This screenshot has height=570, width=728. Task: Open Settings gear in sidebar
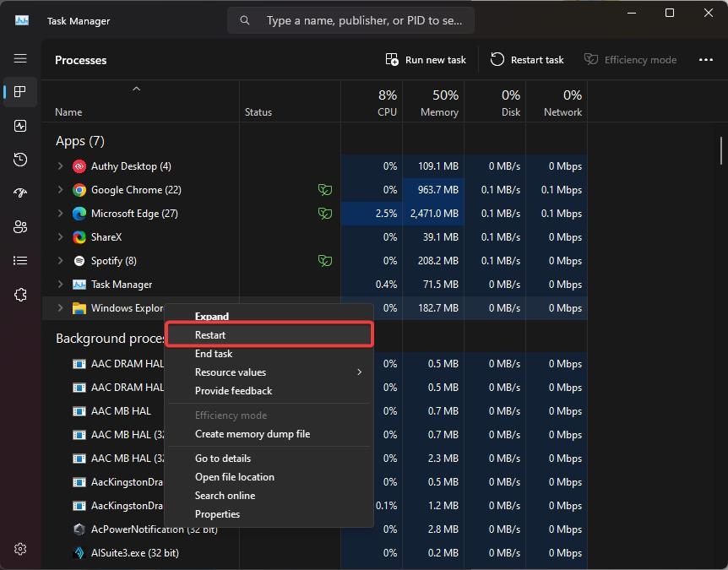(x=20, y=549)
